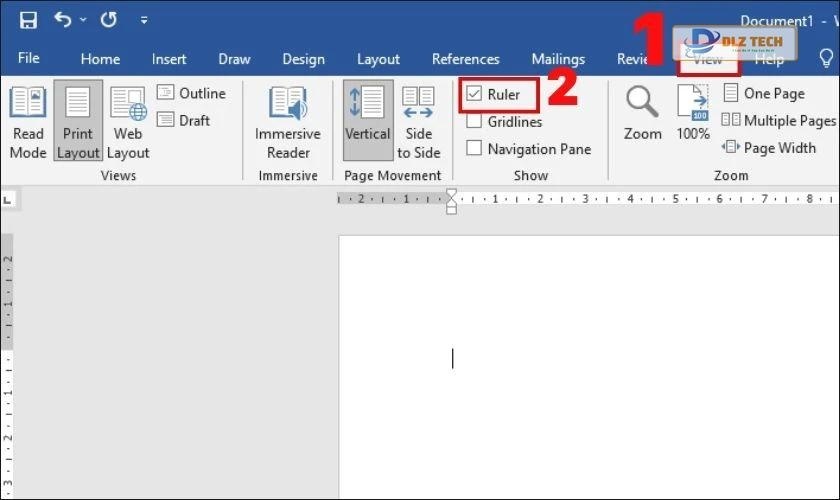
Task: Go to the Layout tab
Action: (x=378, y=59)
